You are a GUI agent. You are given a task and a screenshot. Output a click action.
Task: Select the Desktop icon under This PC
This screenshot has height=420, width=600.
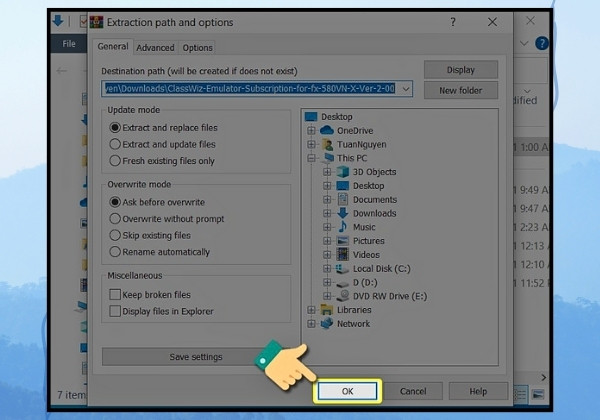pos(342,186)
